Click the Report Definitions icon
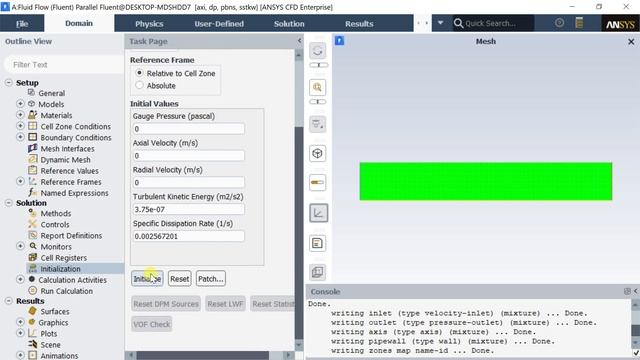This screenshot has width=640, height=360. click(x=33, y=235)
